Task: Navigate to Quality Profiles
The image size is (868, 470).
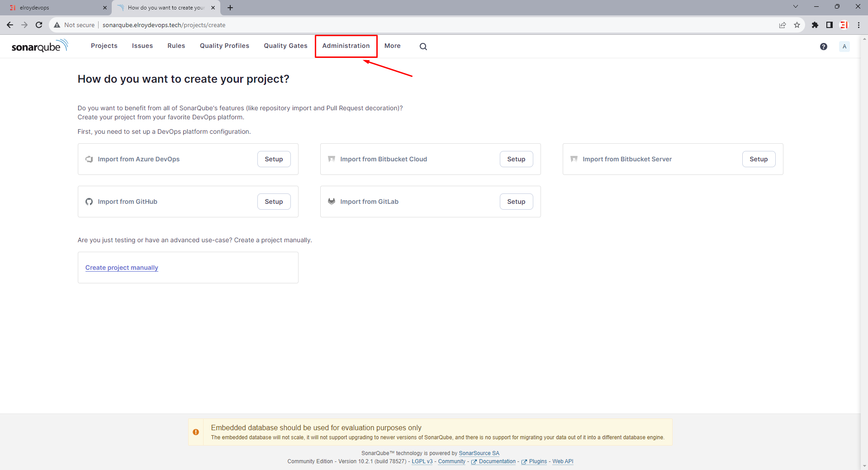Action: [224, 46]
